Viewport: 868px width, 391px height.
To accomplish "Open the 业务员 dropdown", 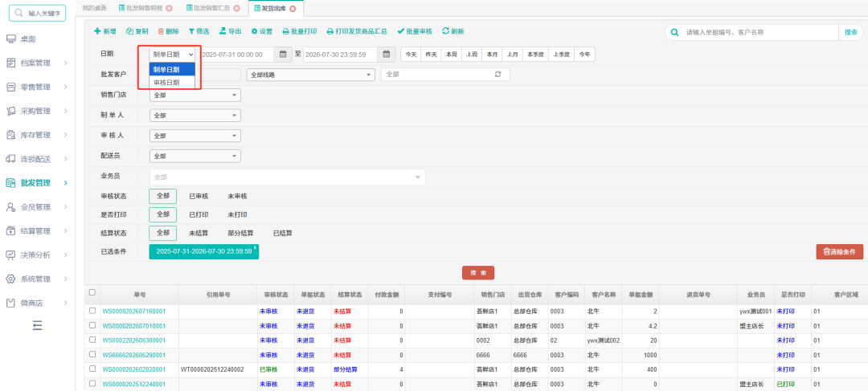I will click(x=287, y=177).
